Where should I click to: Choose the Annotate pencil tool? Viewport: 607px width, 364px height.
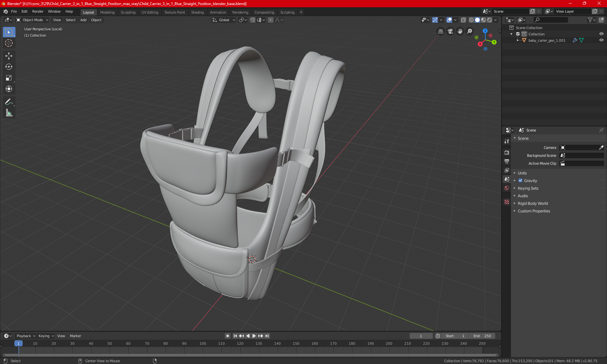click(9, 102)
